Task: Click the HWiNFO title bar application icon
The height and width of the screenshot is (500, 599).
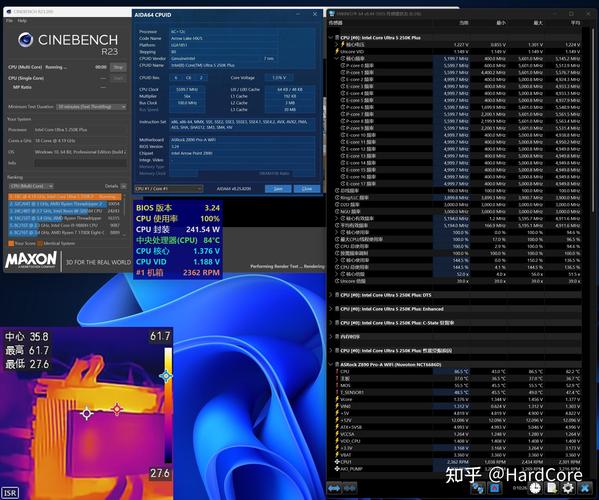Action: click(x=332, y=14)
